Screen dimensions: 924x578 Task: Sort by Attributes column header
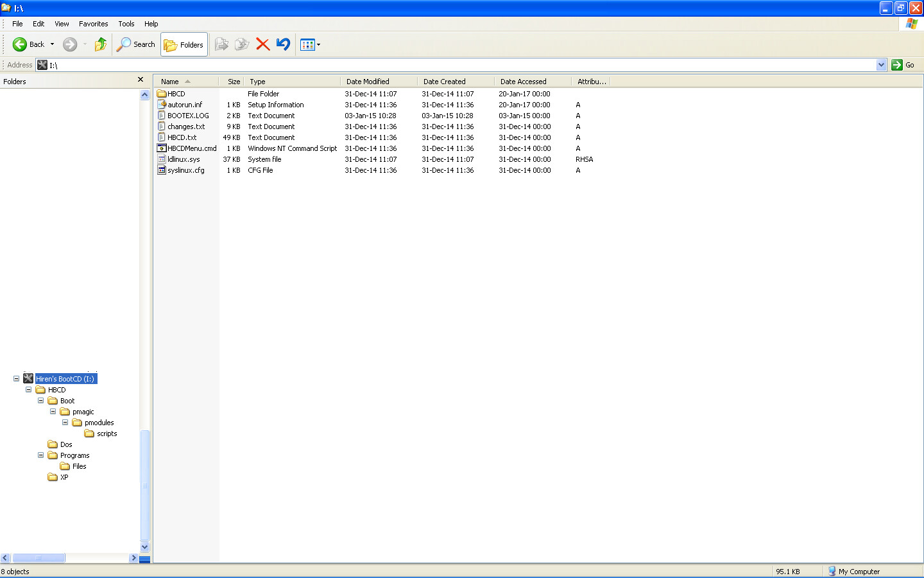(x=591, y=82)
